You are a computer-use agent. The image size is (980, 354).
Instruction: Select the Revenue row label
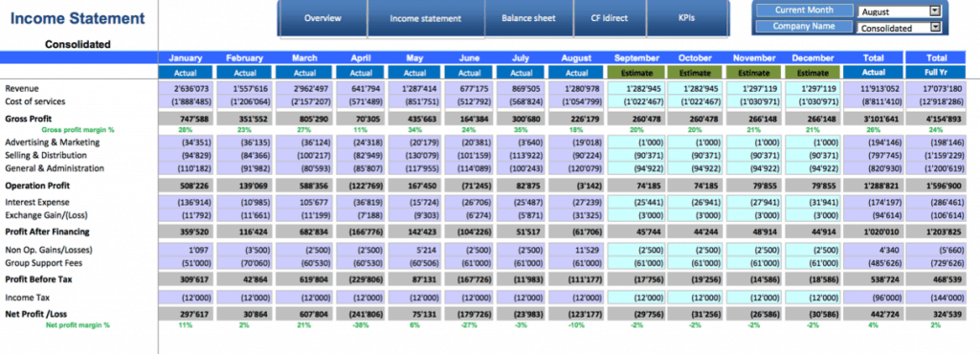(21, 89)
